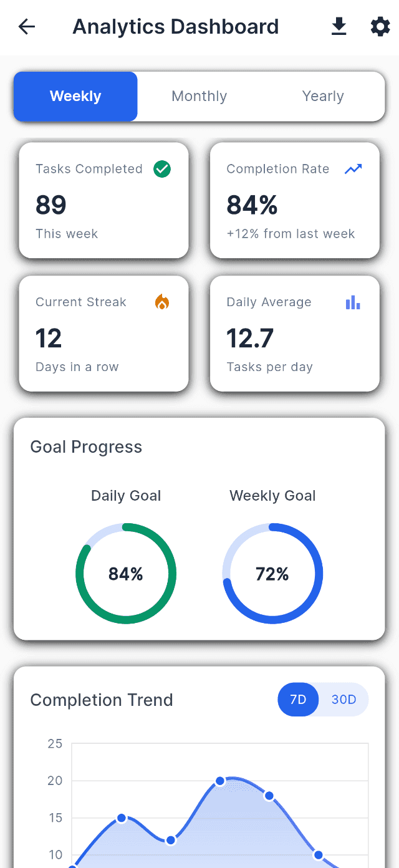Screen dimensions: 399x868
Task: Open the Current Streak card
Action: pos(103,334)
